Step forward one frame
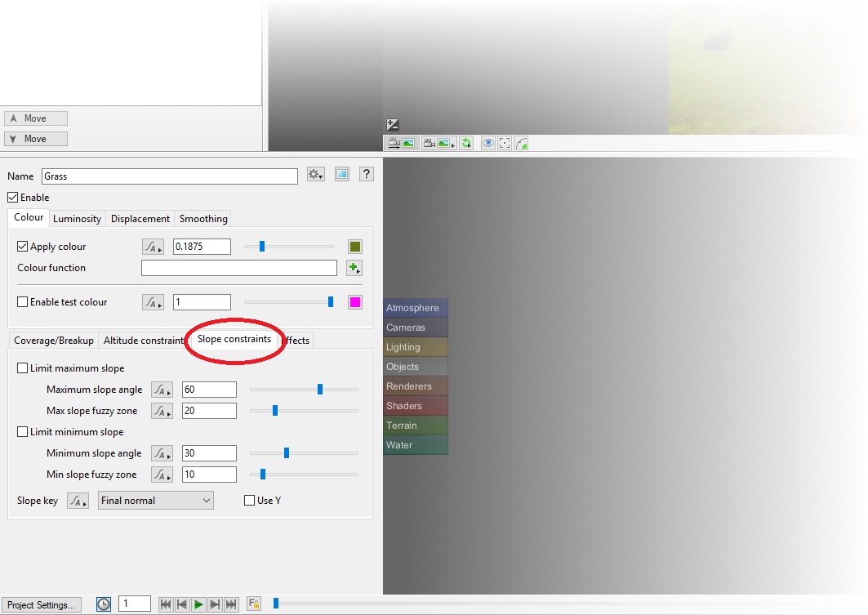The height and width of the screenshot is (615, 868). [215, 604]
